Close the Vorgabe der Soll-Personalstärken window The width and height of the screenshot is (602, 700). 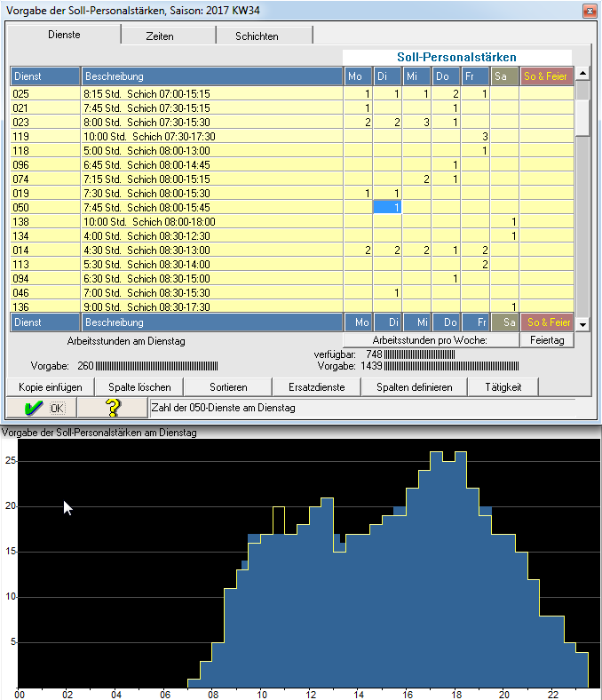point(588,11)
